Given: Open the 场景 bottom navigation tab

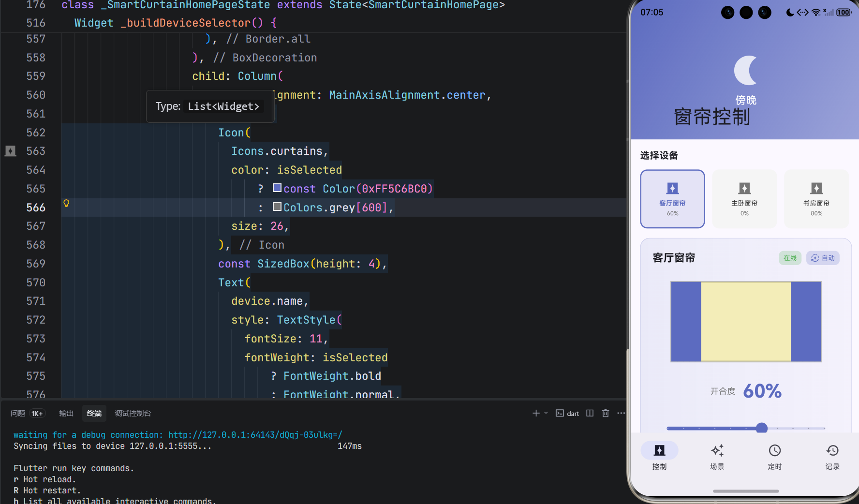Looking at the screenshot, I should point(717,456).
